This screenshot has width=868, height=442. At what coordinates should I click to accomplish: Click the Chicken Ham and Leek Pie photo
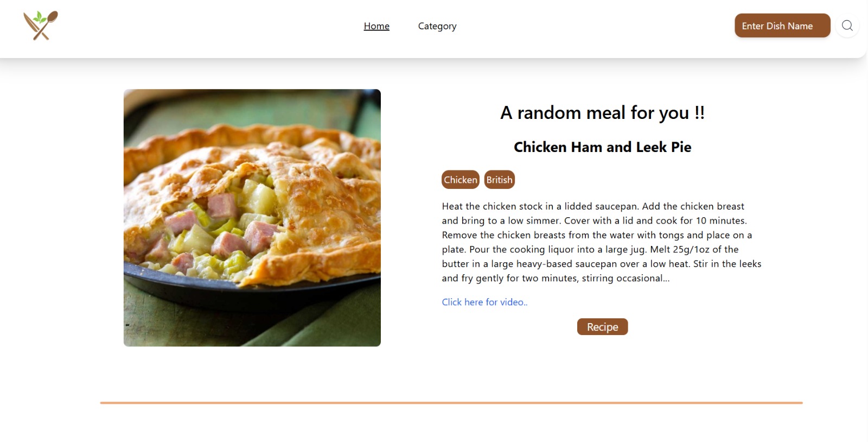click(252, 217)
